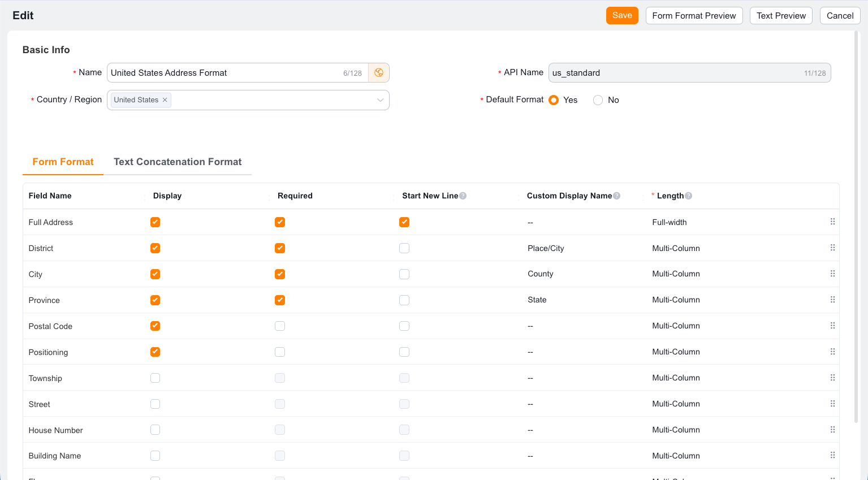Click drag handle on Building Name row
This screenshot has height=480, width=868.
(x=832, y=455)
